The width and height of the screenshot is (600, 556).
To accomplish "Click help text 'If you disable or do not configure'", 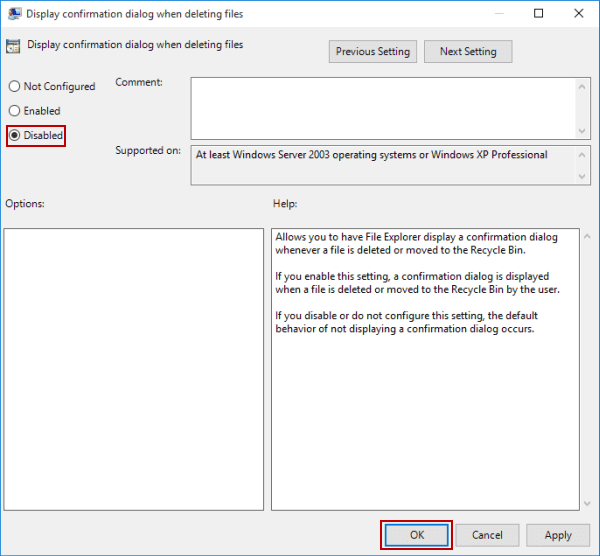I will point(406,322).
